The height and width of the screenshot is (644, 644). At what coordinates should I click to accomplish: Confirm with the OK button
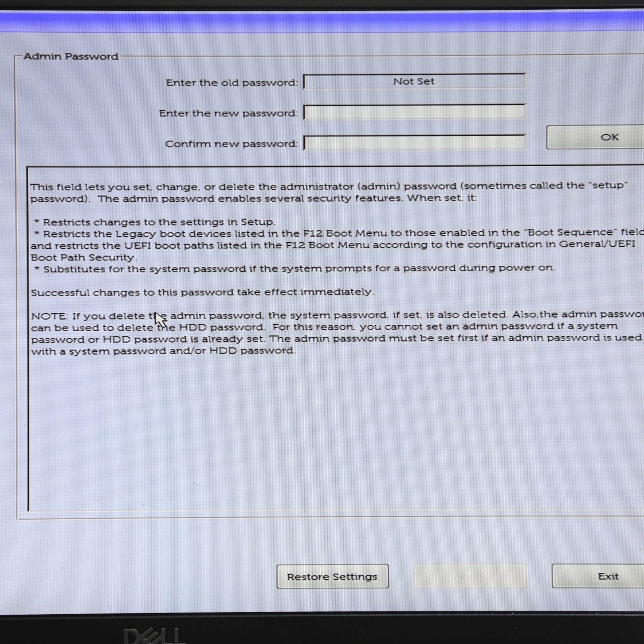596,137
